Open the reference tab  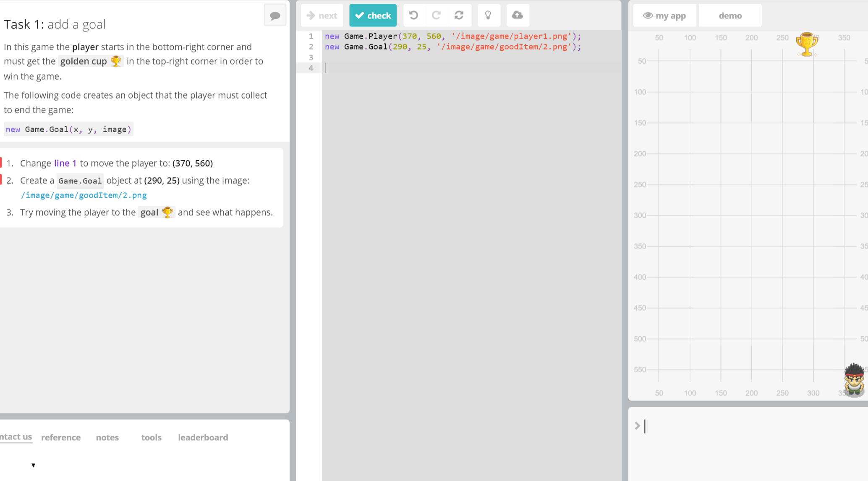[61, 437]
